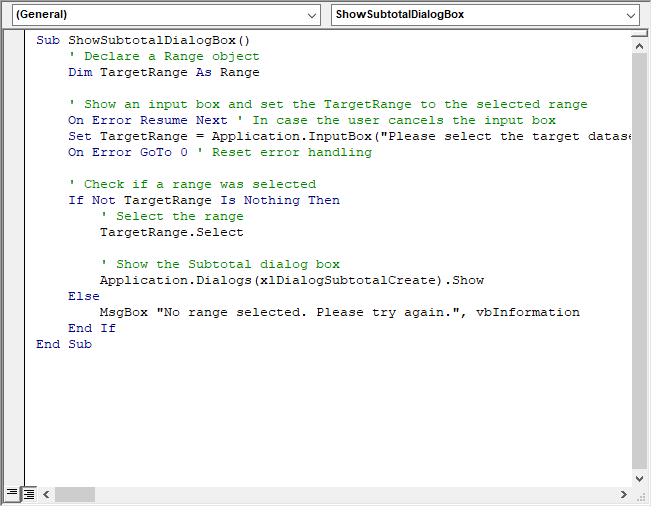Click the 'End Sub' line
652x506 pixels.
(x=64, y=344)
